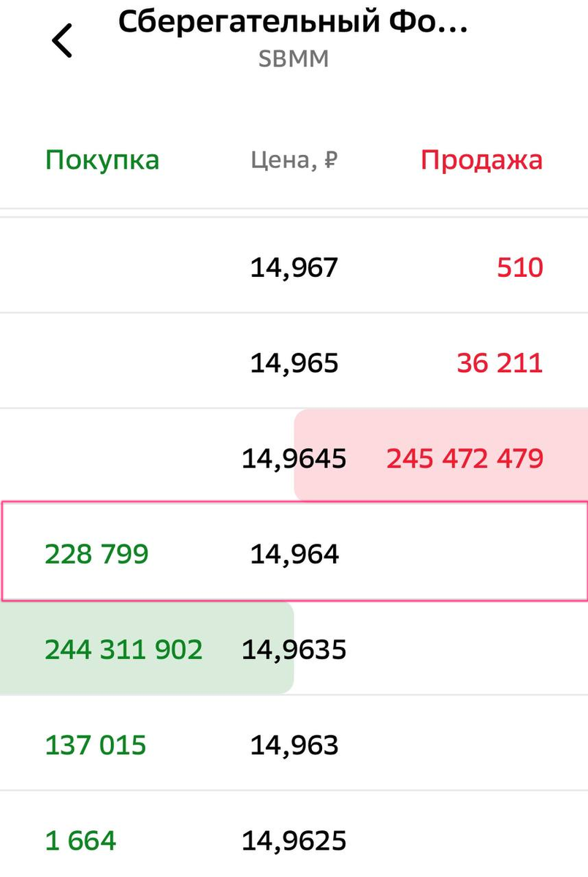Image resolution: width=588 pixels, height=877 pixels.
Task: Select the buy volume 137 015
Action: click(95, 744)
